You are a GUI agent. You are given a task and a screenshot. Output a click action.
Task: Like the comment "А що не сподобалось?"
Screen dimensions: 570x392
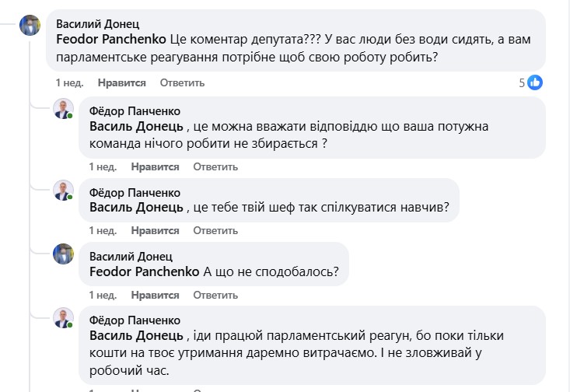[x=156, y=295]
